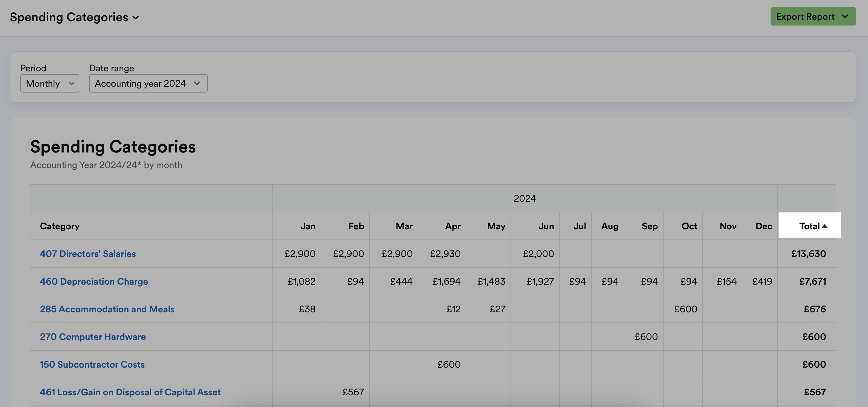868x407 pixels.
Task: Click the £419 December Depreciation Charge value
Action: point(762,281)
